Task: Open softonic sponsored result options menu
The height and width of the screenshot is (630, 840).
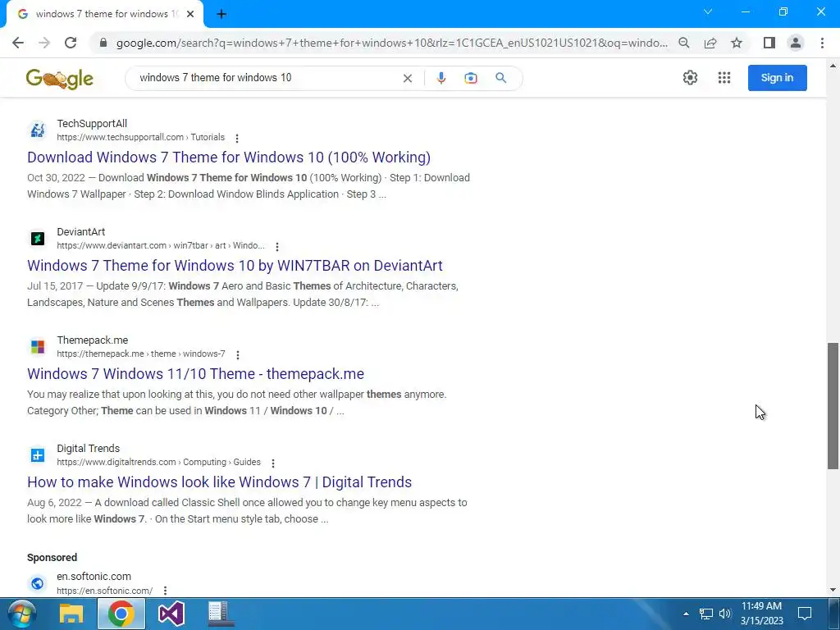Action: tap(165, 591)
